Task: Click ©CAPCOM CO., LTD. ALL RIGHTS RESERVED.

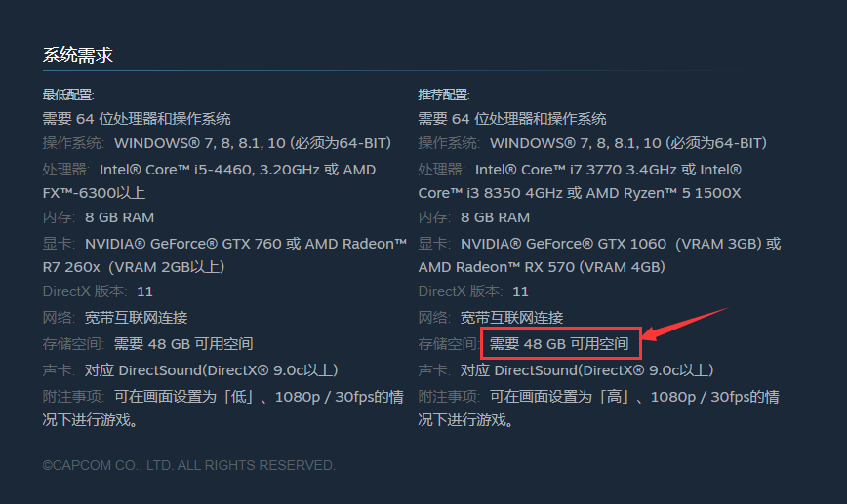Action: [x=189, y=465]
